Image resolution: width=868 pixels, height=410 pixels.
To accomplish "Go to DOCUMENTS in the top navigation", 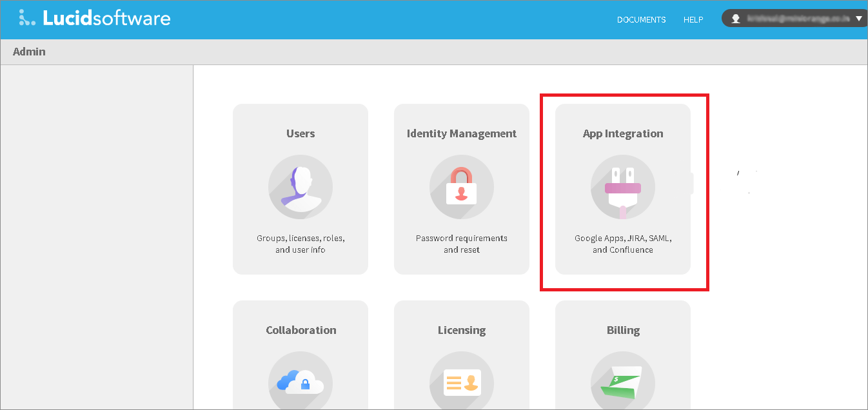I will 641,20.
